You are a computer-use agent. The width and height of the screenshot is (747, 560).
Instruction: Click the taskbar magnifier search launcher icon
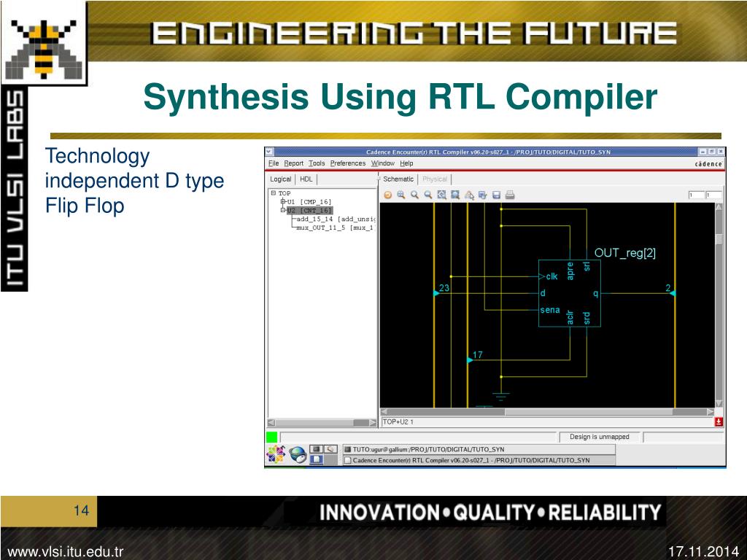[x=330, y=448]
